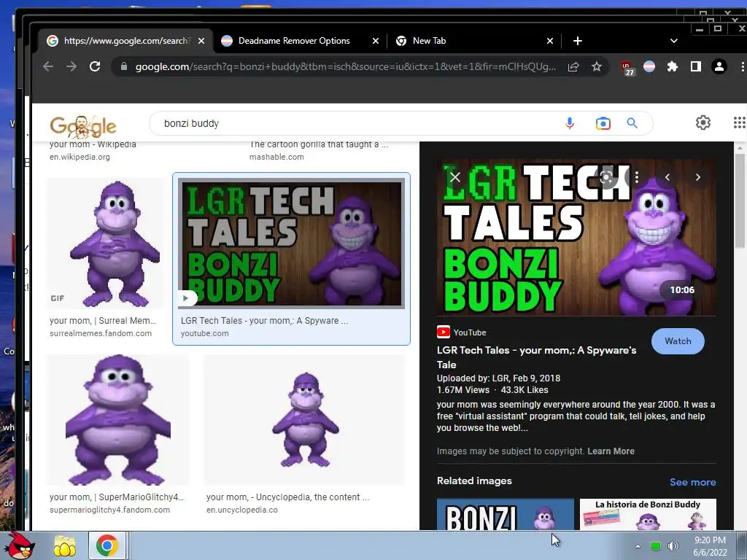
Task: Share this page via address bar icon
Action: click(573, 66)
